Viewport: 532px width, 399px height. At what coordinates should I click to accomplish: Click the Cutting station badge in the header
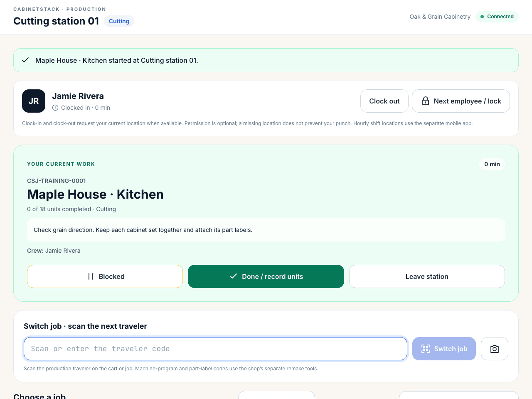click(x=119, y=21)
